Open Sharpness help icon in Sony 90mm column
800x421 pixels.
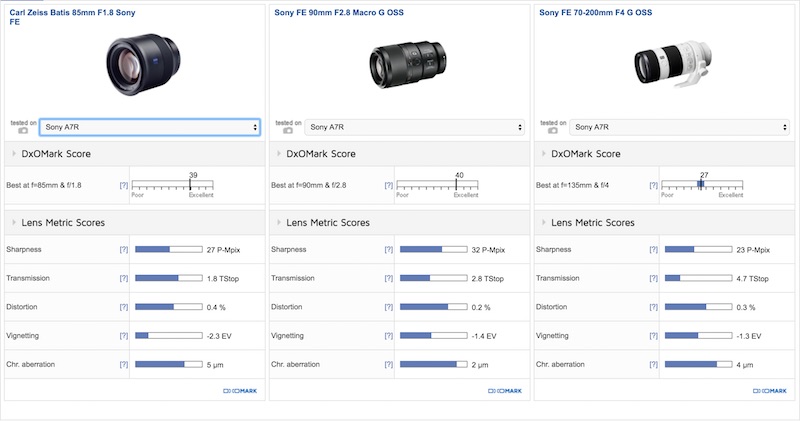click(388, 250)
